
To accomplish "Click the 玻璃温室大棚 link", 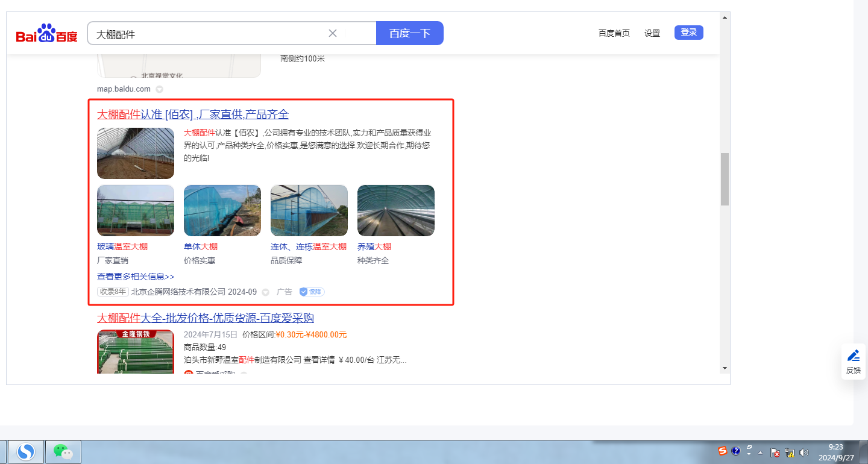I will coord(122,246).
